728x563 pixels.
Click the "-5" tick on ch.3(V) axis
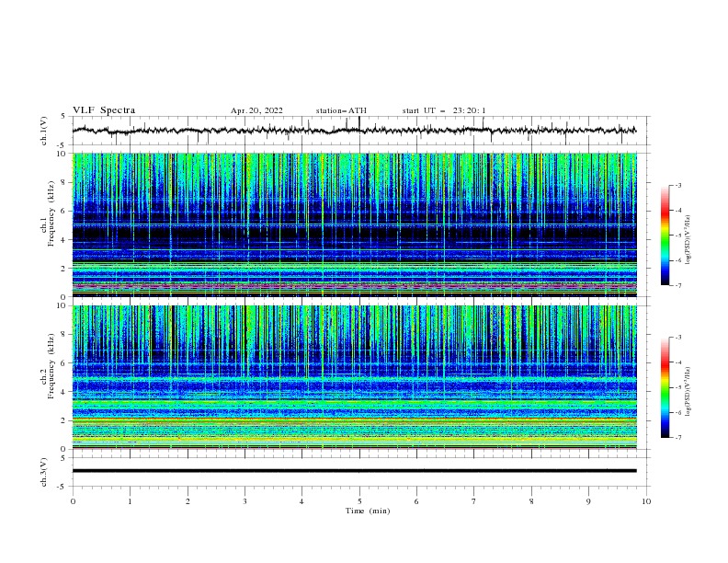(x=63, y=487)
